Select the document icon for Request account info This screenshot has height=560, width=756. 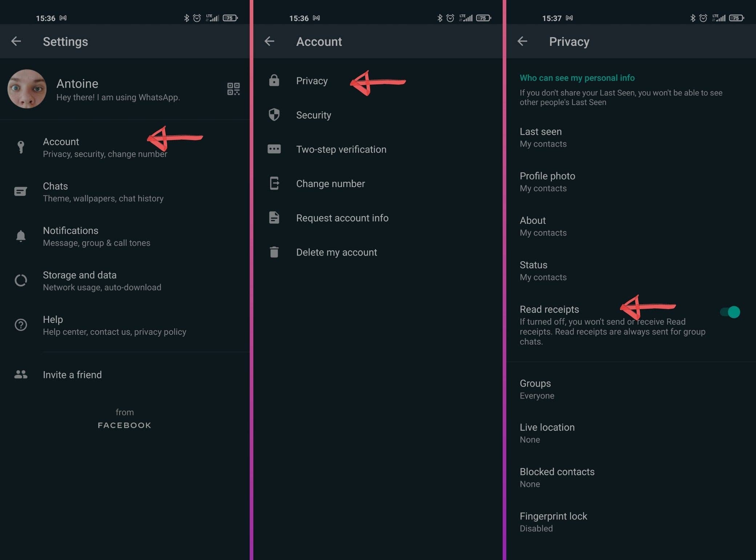pos(274,218)
